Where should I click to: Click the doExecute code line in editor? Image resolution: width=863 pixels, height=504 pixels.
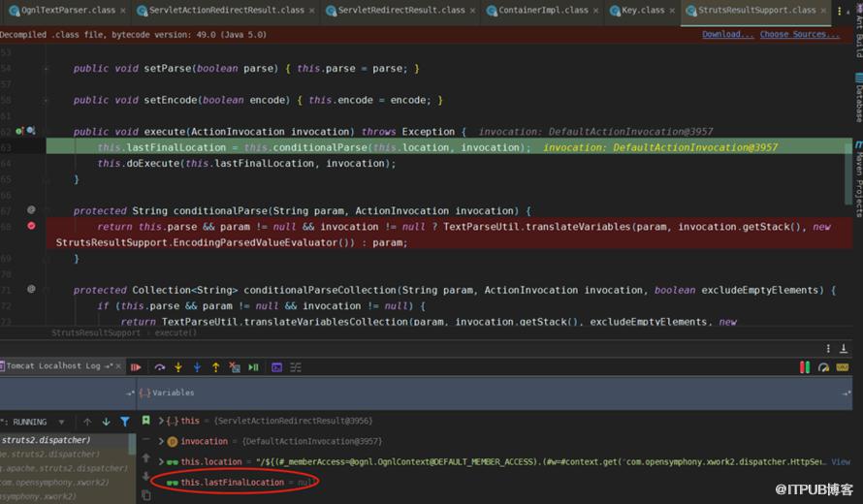click(x=246, y=164)
